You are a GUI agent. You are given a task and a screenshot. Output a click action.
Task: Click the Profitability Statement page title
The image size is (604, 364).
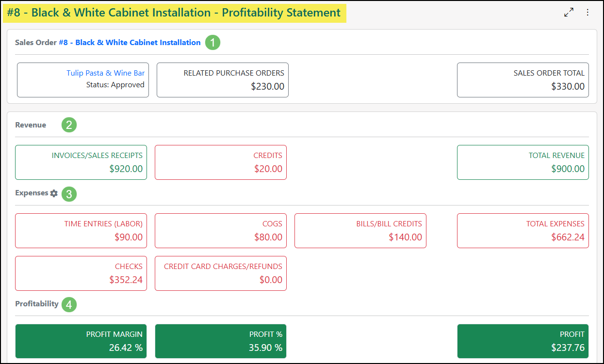(174, 13)
